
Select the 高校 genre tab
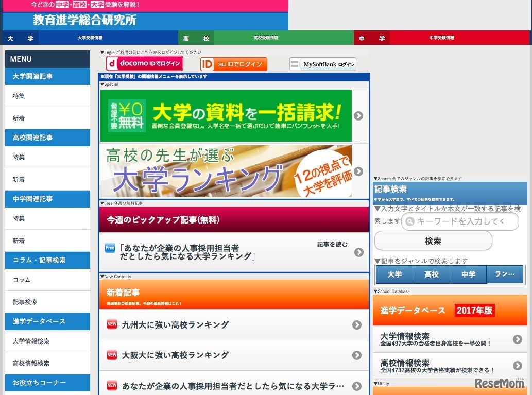coord(432,274)
